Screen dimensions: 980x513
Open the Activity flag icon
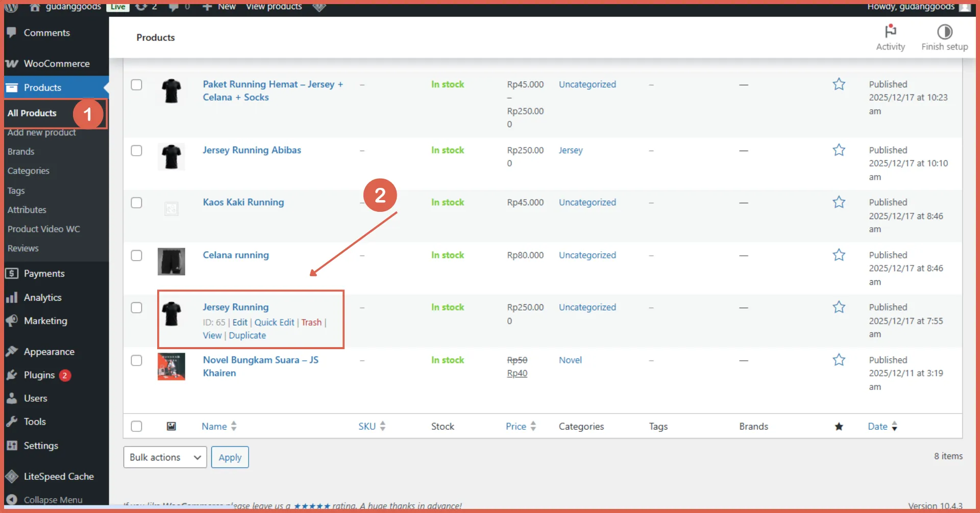pos(890,32)
